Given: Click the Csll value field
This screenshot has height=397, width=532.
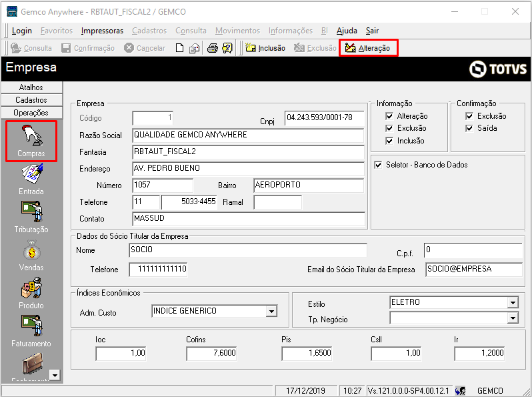Looking at the screenshot, I should click(396, 354).
